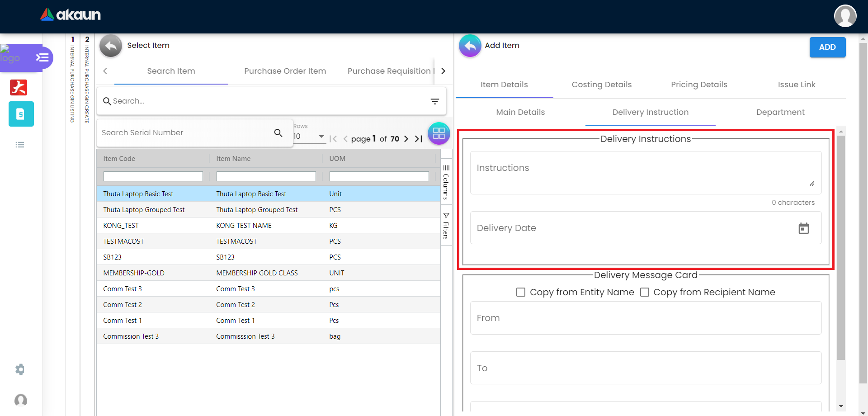Open the settings gear in sidebar

tap(20, 369)
